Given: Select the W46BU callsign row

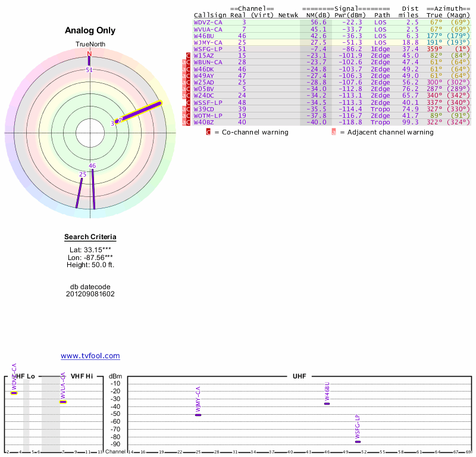Looking at the screenshot, I should [x=203, y=36].
